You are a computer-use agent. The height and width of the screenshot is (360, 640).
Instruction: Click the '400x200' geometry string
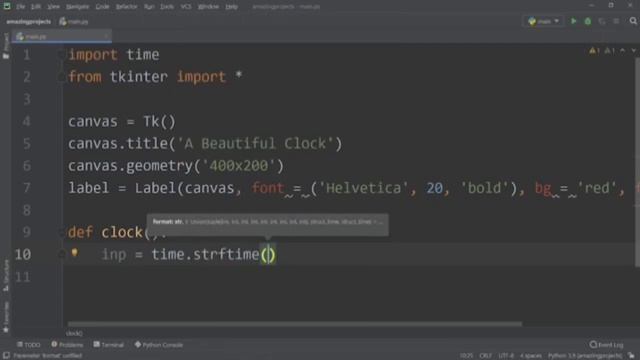pos(239,166)
